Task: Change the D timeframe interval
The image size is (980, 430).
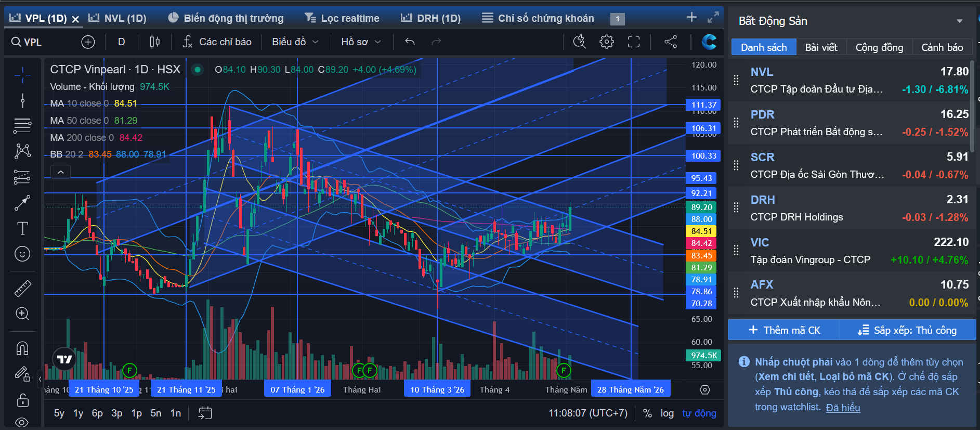Action: point(121,42)
